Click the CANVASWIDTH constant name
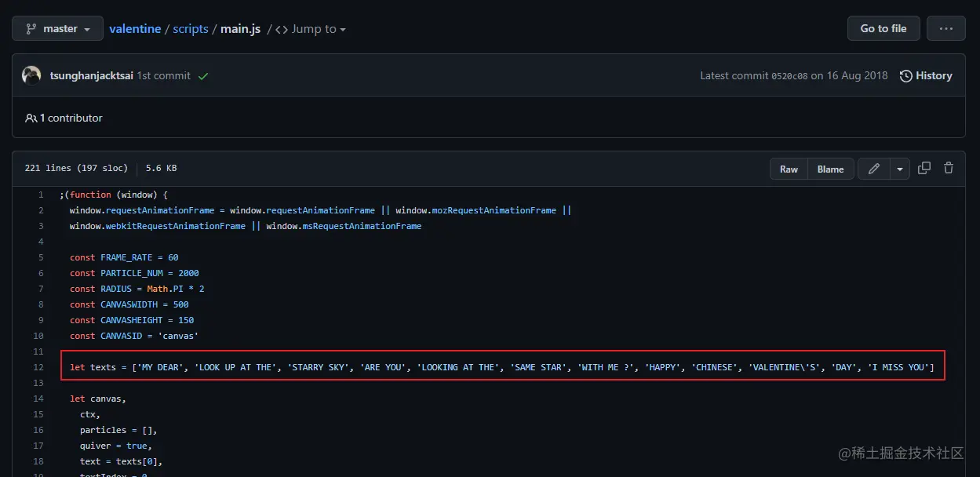980x477 pixels. pos(129,304)
